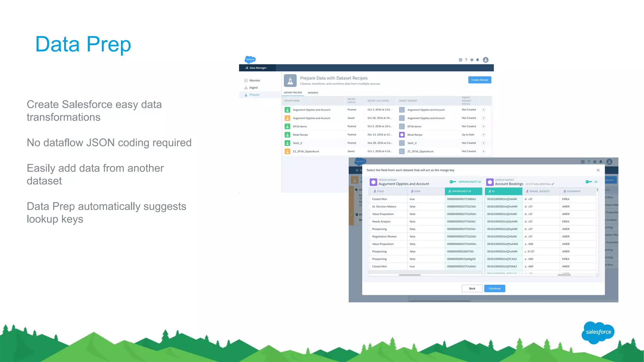Screen dimensions: 644x362
Task: Click vertical scrollbar of lookup dataset table
Action: click(597, 190)
